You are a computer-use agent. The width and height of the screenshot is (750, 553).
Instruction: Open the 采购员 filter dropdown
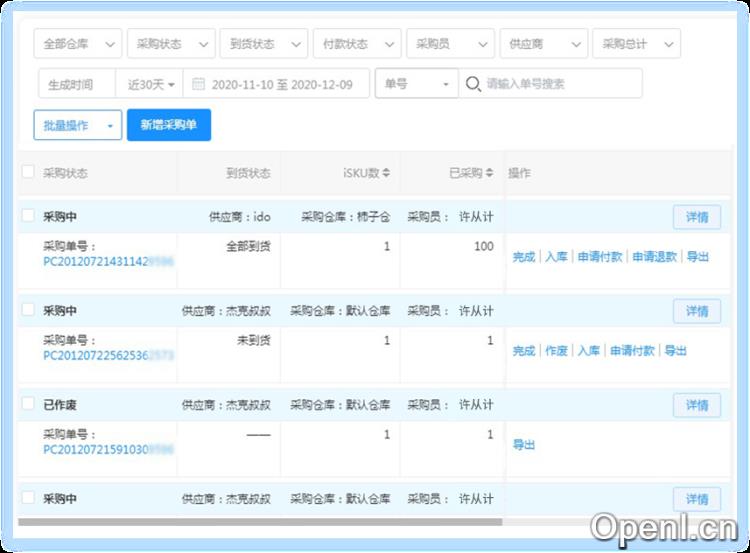tap(450, 44)
